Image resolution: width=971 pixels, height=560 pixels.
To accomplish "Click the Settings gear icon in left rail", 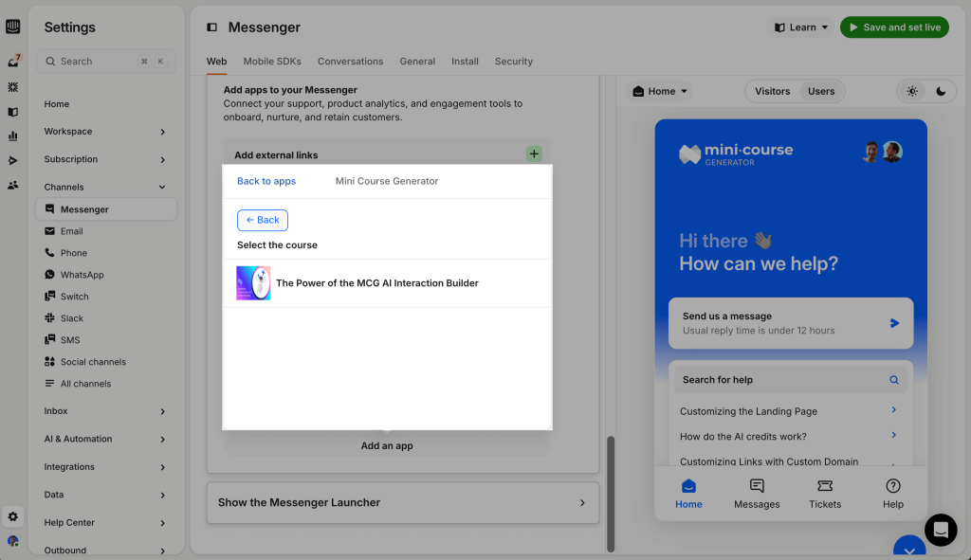I will pos(12,516).
